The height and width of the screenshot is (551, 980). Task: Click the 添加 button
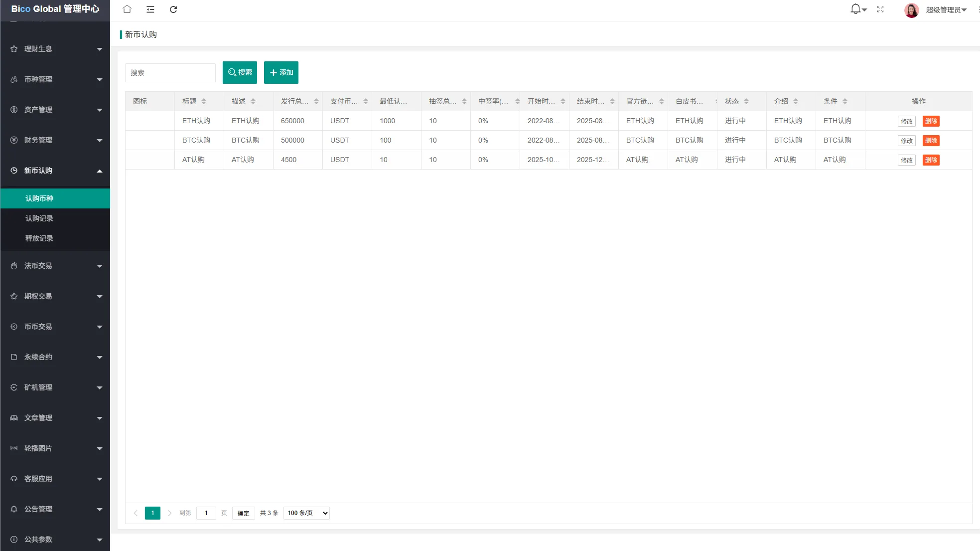click(x=281, y=72)
